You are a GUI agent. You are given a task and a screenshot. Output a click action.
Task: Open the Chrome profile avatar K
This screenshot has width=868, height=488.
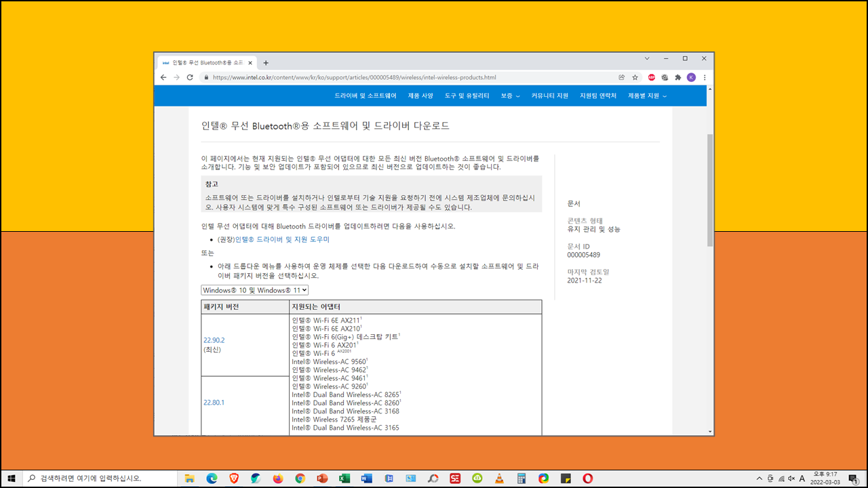point(691,77)
